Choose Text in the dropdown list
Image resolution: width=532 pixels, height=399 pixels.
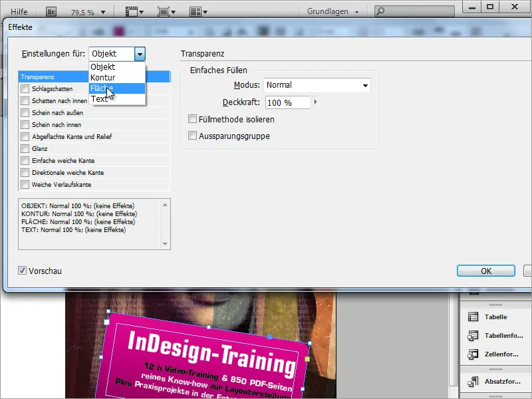tap(117, 98)
